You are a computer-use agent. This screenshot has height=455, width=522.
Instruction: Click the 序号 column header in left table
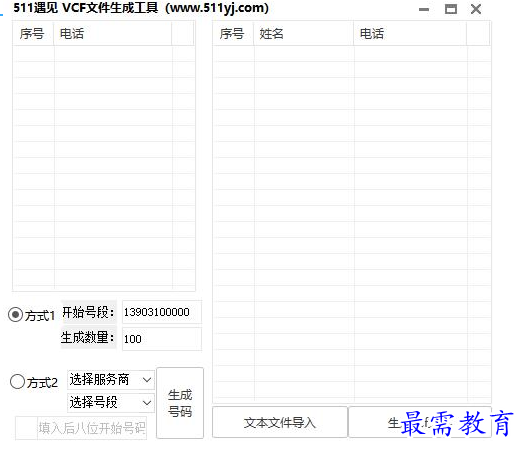tap(33, 33)
